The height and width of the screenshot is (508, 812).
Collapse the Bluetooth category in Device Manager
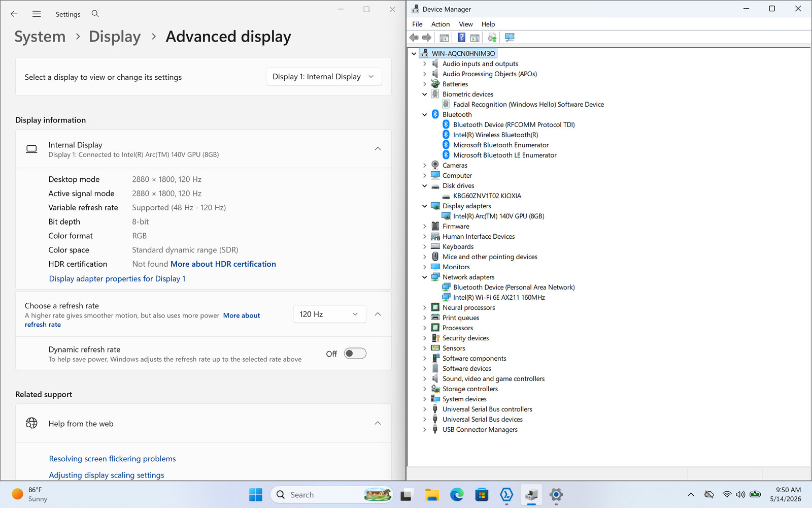pyautogui.click(x=425, y=114)
